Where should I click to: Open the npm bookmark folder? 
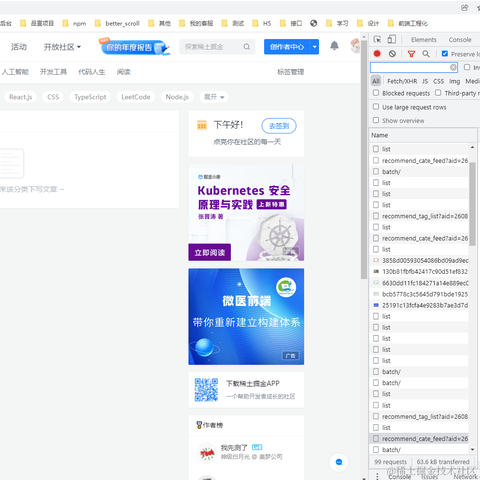tap(74, 23)
